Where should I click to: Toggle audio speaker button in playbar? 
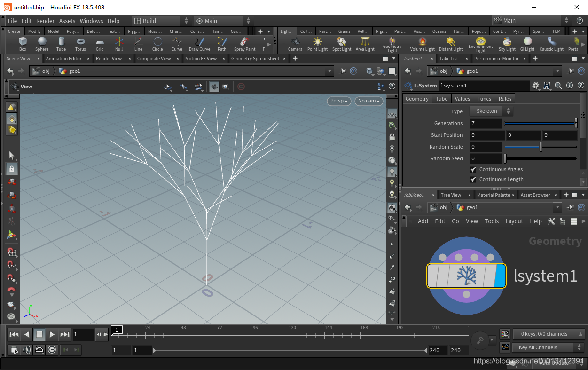[x=27, y=350]
